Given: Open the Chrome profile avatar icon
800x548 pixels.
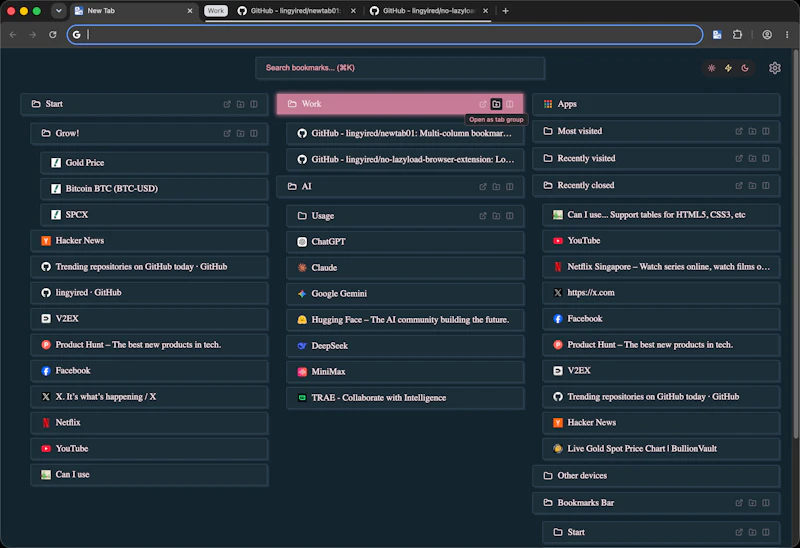Looking at the screenshot, I should click(x=767, y=35).
